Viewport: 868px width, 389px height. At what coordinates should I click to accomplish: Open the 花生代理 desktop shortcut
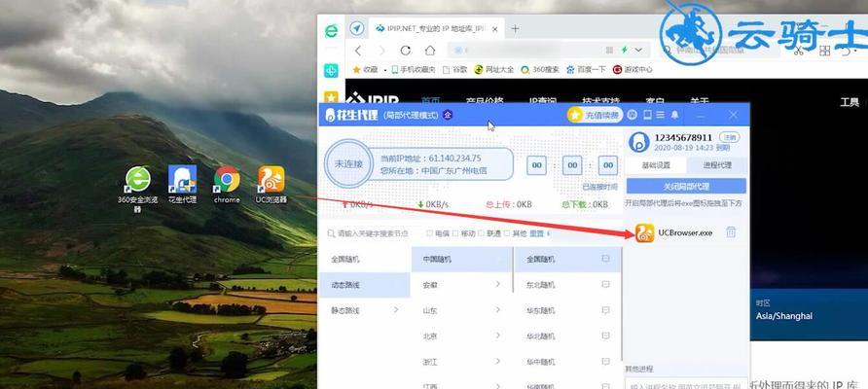[x=183, y=184]
